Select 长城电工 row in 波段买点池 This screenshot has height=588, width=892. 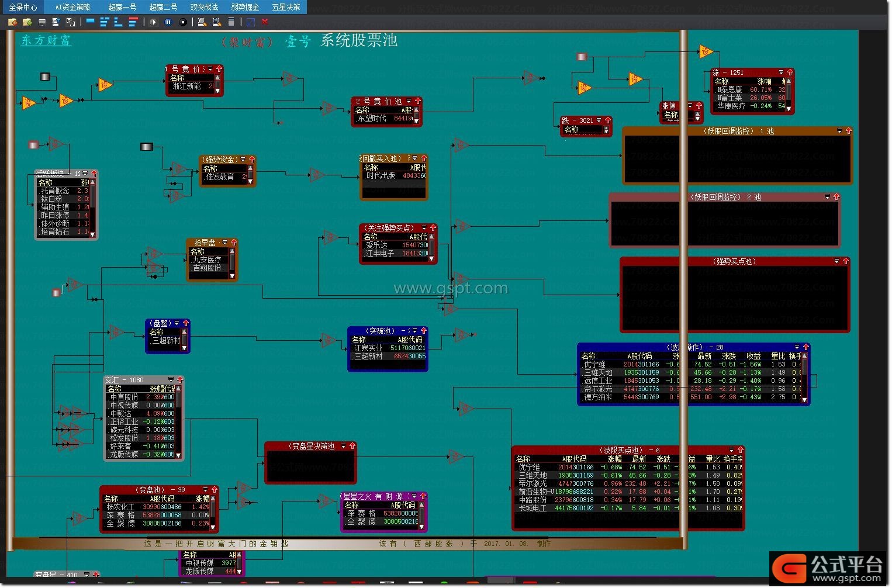click(x=628, y=509)
